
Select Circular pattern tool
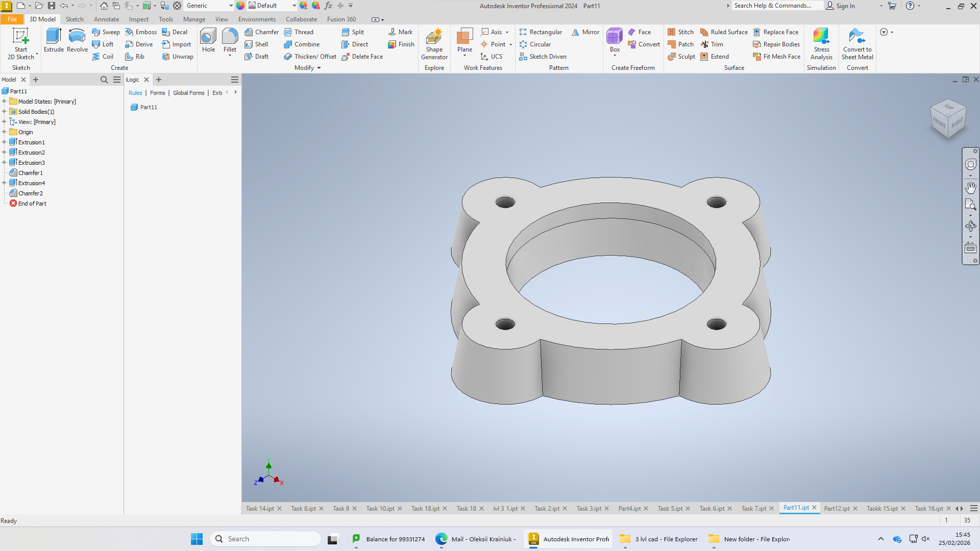pyautogui.click(x=535, y=44)
